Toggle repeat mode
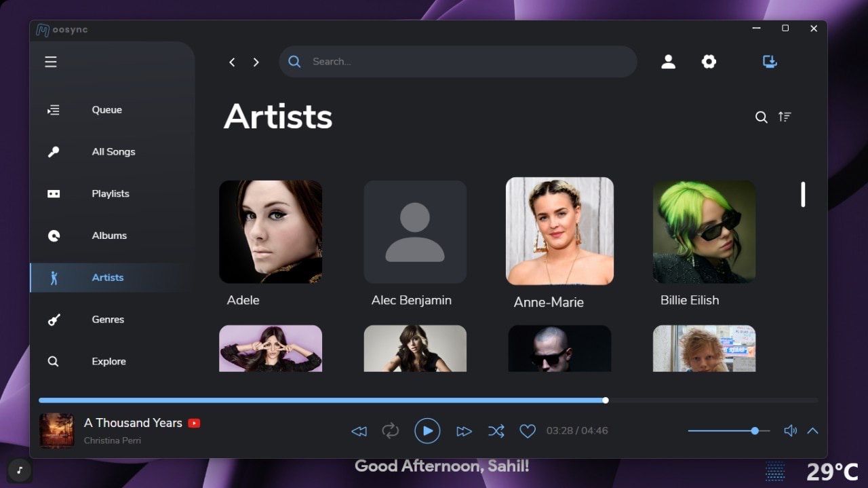 (391, 431)
